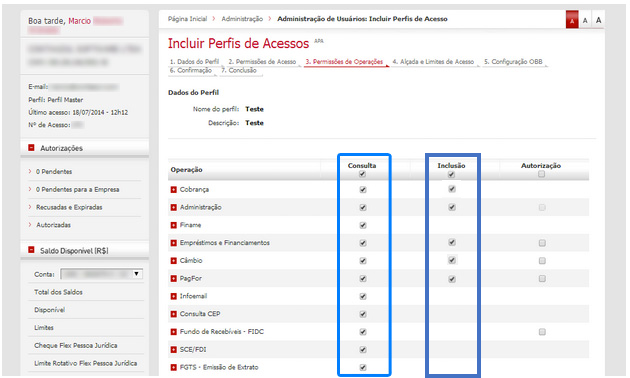Select Limite Rotativo Flex Pessoa Jurídica entry
The height and width of the screenshot is (378, 630).
pyautogui.click(x=86, y=363)
